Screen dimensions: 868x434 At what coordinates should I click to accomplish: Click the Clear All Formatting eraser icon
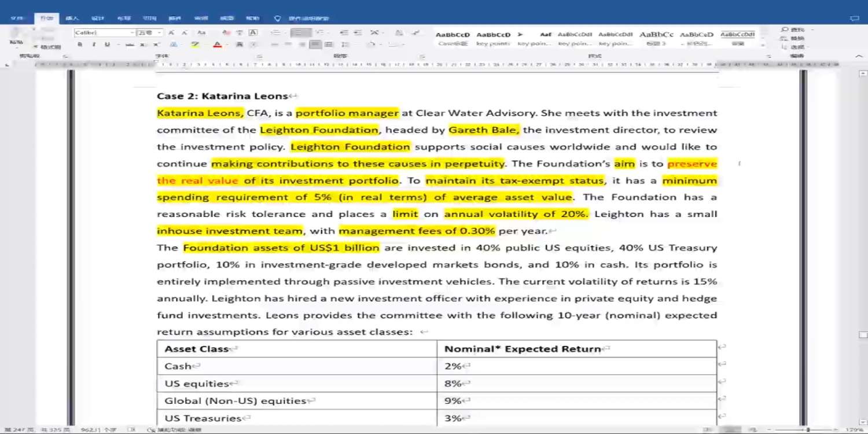click(226, 33)
